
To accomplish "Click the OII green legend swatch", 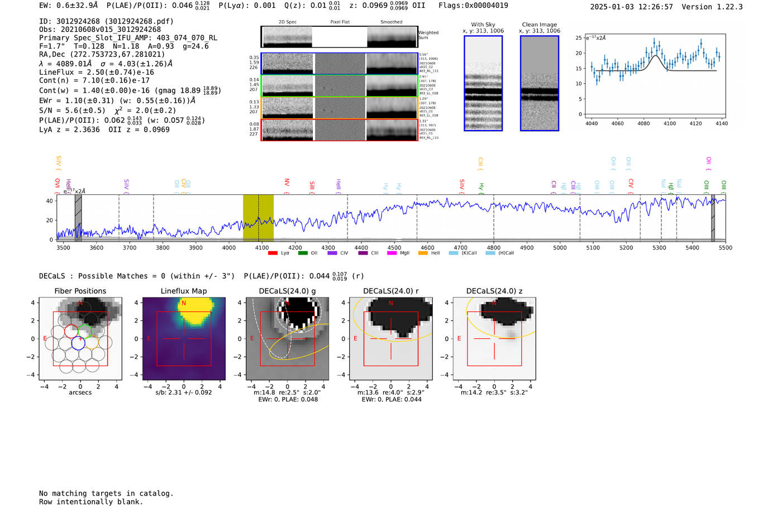I will (303, 253).
